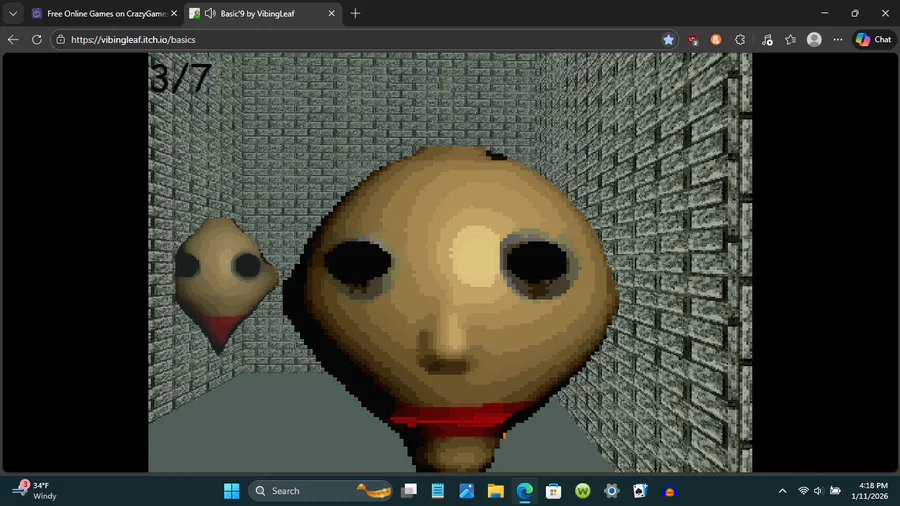
Task: Expand the tab search dropdown chevron
Action: tap(13, 13)
